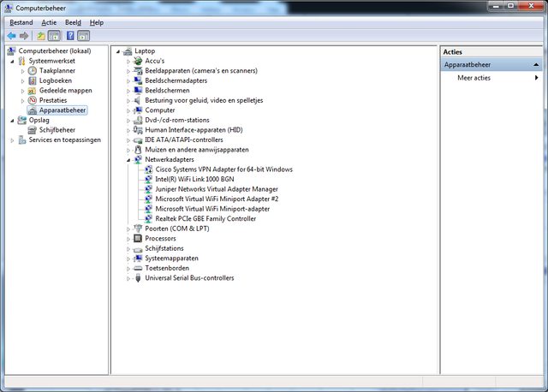Click the Dvd-/cd-rom-stations drive icon
This screenshot has height=392, width=548.
click(138, 120)
